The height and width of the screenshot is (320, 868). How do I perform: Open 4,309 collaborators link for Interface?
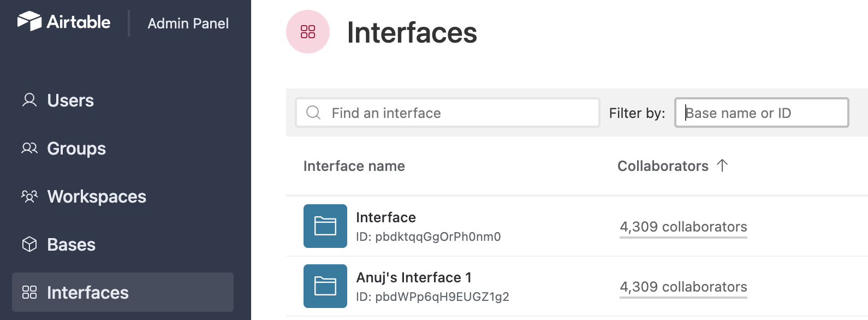tap(683, 227)
